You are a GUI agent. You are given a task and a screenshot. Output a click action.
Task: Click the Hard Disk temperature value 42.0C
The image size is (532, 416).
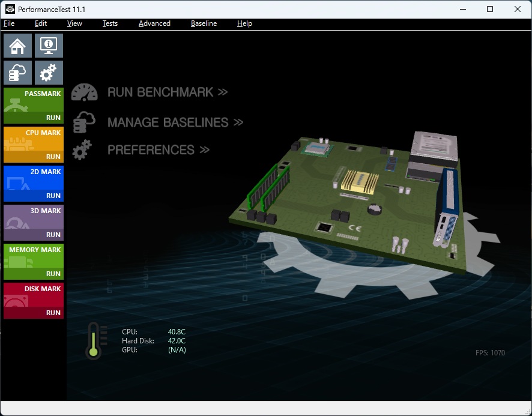point(177,341)
